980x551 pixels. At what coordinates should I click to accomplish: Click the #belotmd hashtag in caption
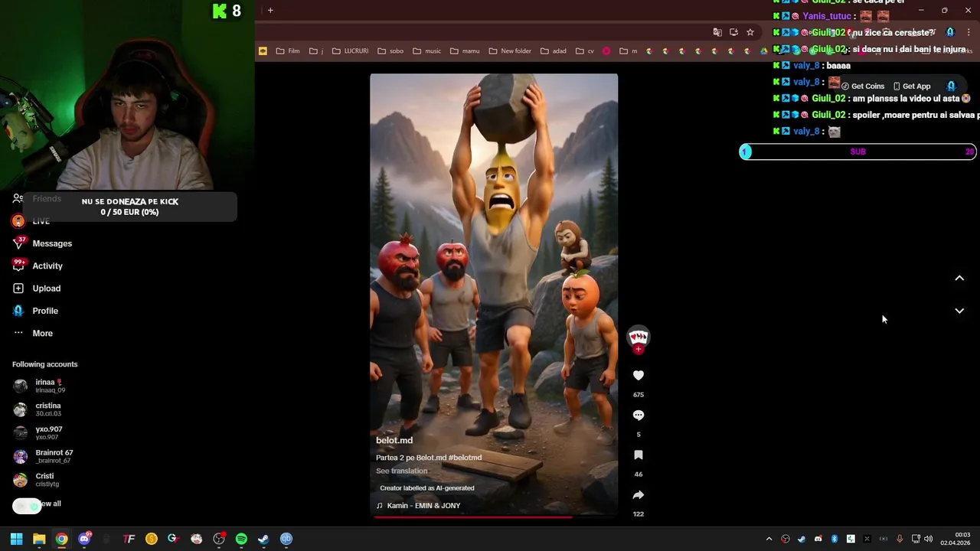(x=465, y=458)
